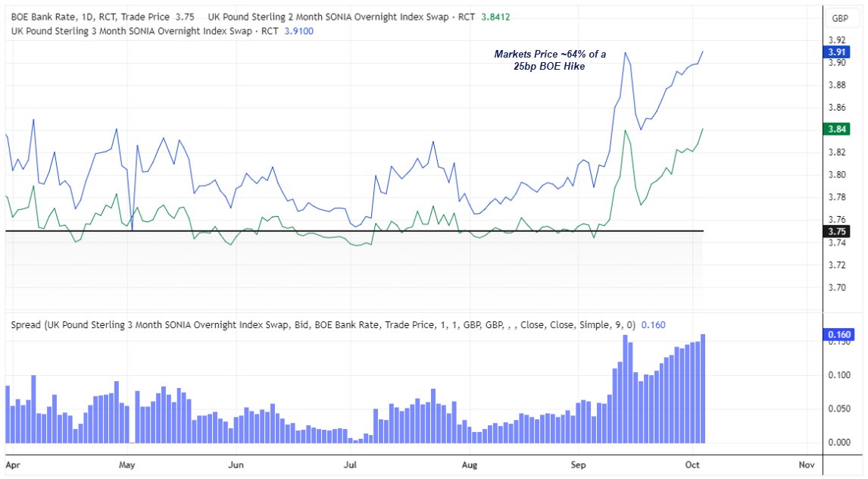868x479 pixels.
Task: Click the 3.88 price axis tick
Action: [x=836, y=85]
